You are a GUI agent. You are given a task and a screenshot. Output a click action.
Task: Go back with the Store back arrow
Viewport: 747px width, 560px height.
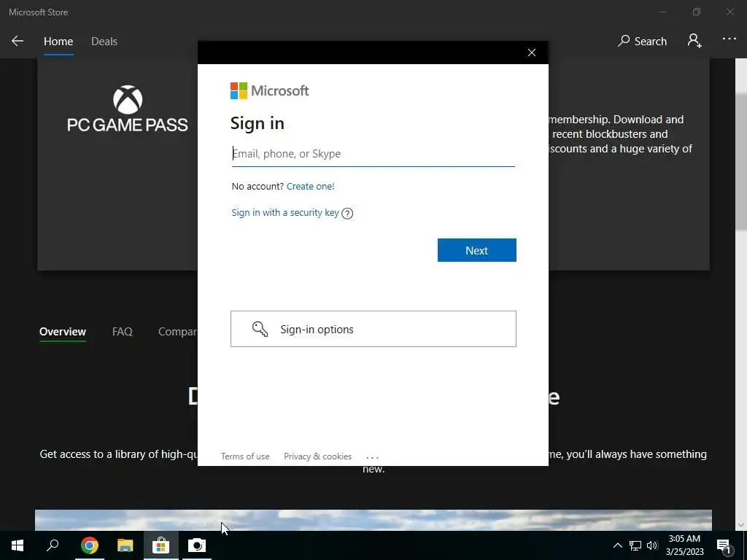coord(18,41)
